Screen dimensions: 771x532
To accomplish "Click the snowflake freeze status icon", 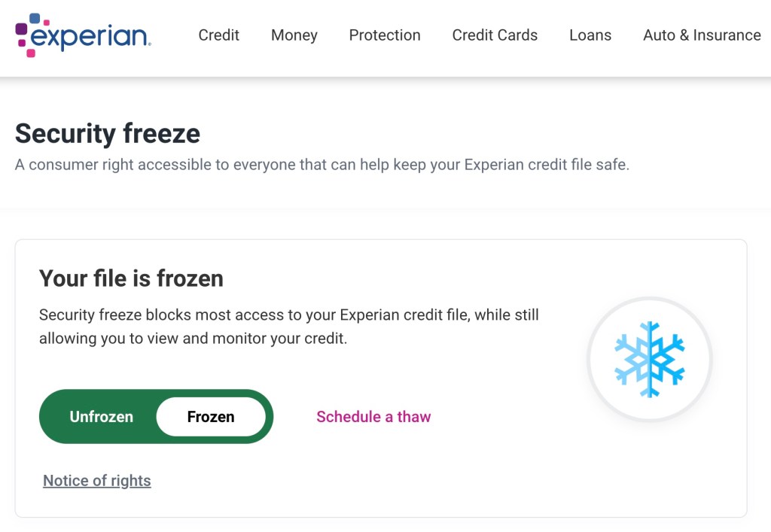I will click(649, 359).
